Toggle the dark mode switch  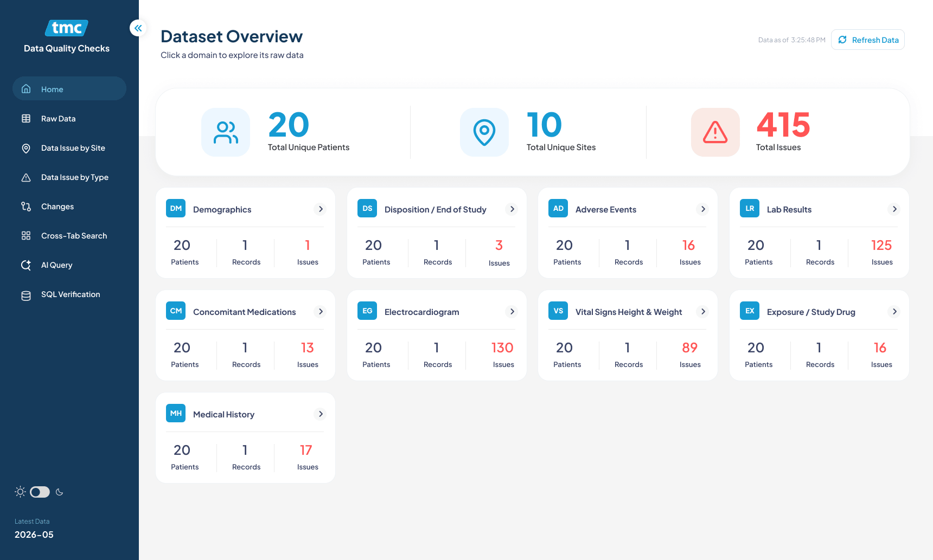coord(40,492)
